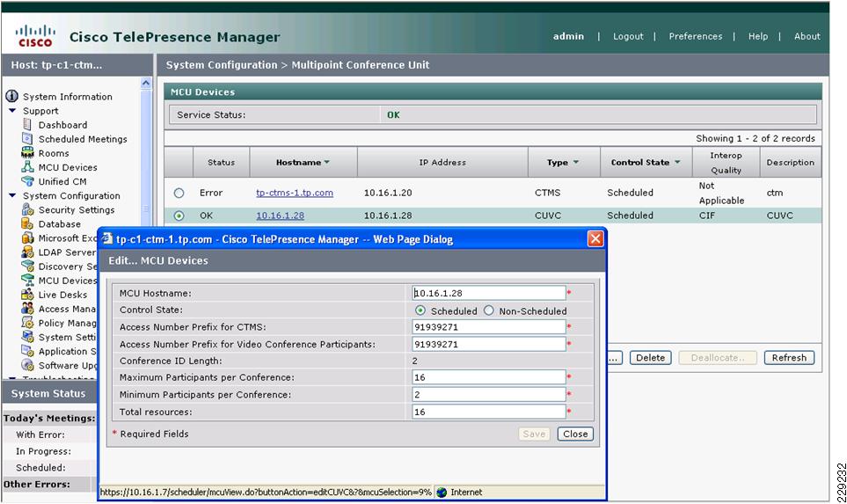Click Minimum Participants per Conference field
847x504 pixels.
488,394
